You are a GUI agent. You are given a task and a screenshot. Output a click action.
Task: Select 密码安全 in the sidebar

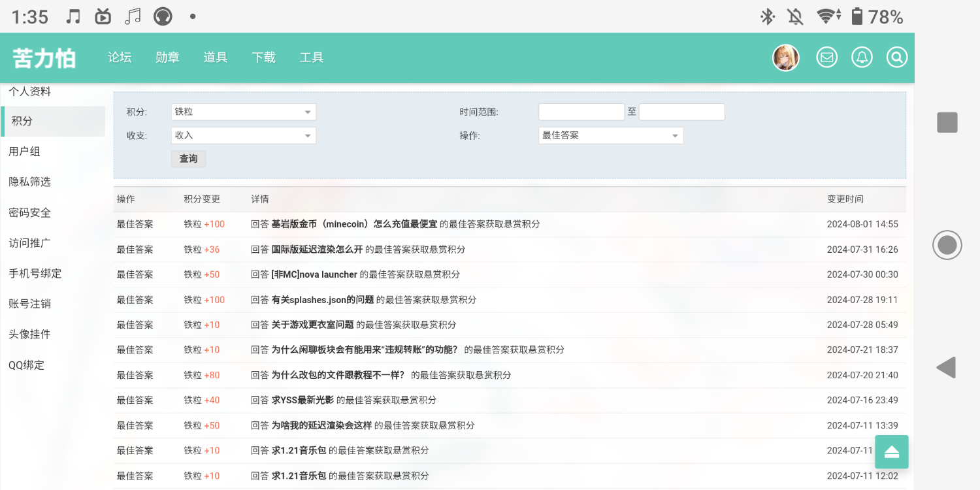(29, 212)
